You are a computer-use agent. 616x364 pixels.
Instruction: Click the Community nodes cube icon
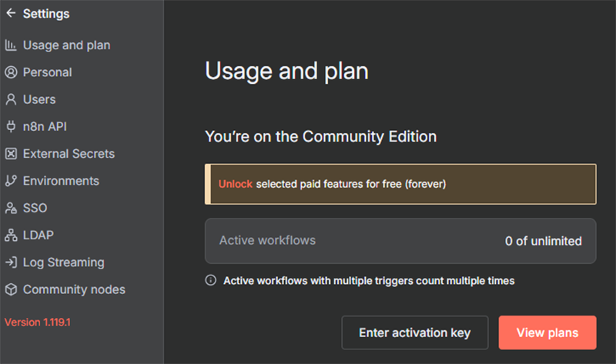(11, 289)
